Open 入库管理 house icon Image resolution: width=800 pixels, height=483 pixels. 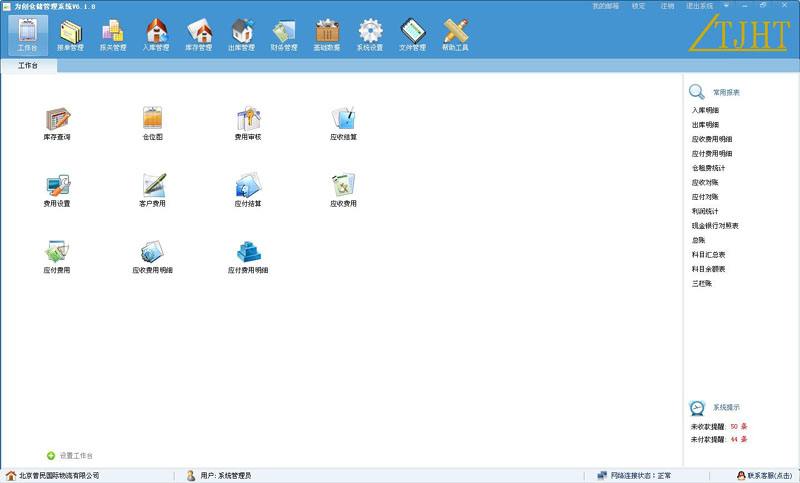[x=156, y=34]
